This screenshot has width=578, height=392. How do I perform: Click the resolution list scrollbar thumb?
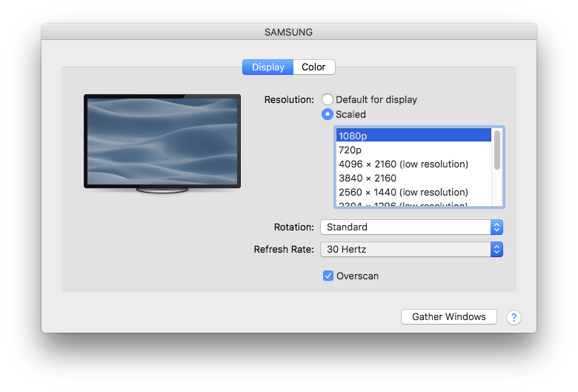[497, 150]
